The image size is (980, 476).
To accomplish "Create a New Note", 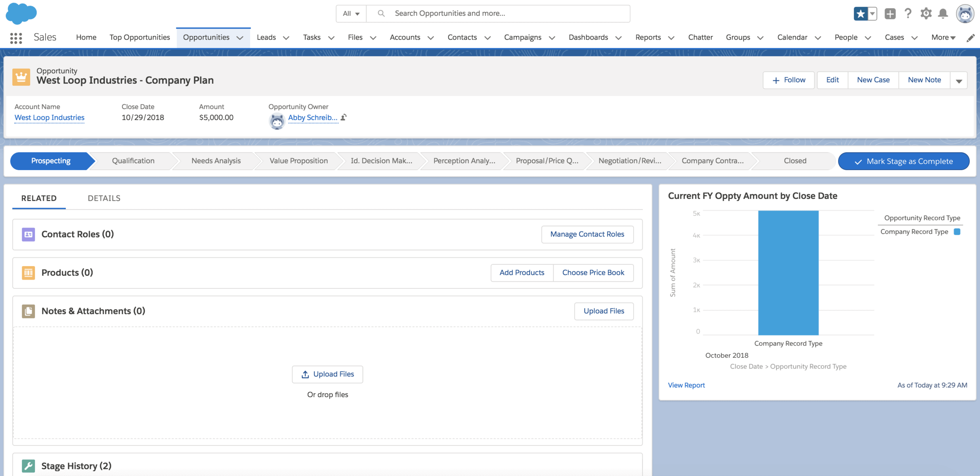I will click(x=925, y=80).
